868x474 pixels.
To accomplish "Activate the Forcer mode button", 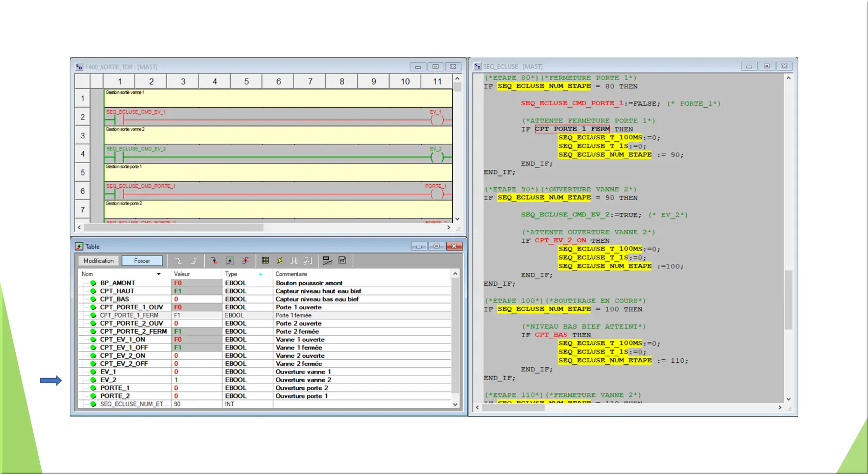I will 142,261.
